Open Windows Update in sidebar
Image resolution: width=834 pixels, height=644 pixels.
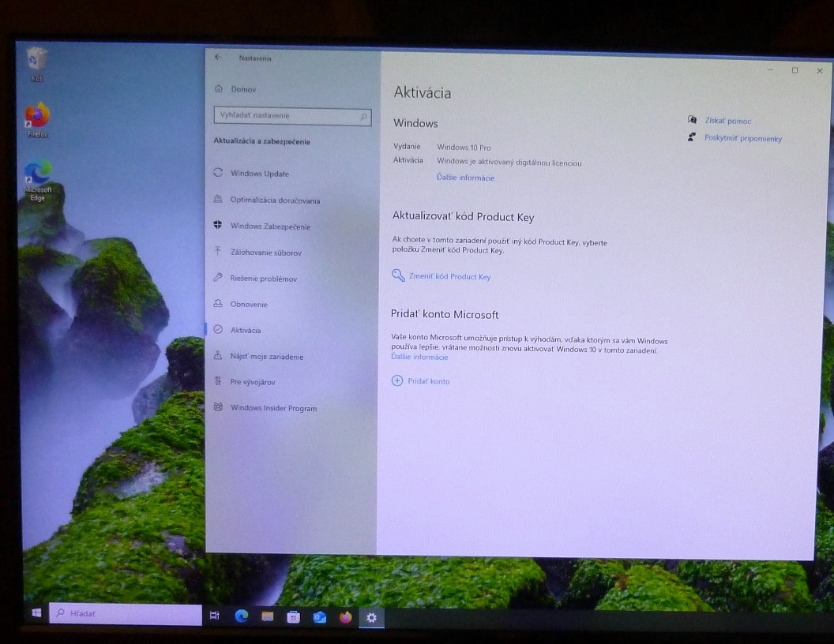[259, 174]
